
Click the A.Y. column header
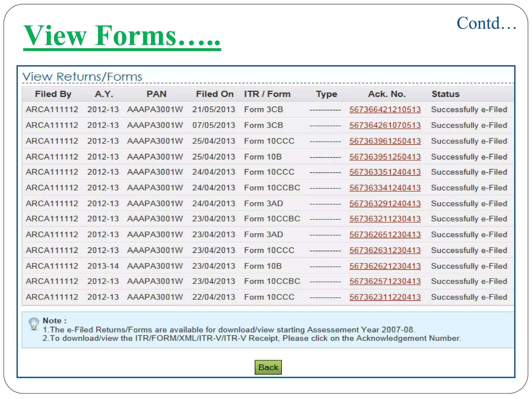[104, 94]
